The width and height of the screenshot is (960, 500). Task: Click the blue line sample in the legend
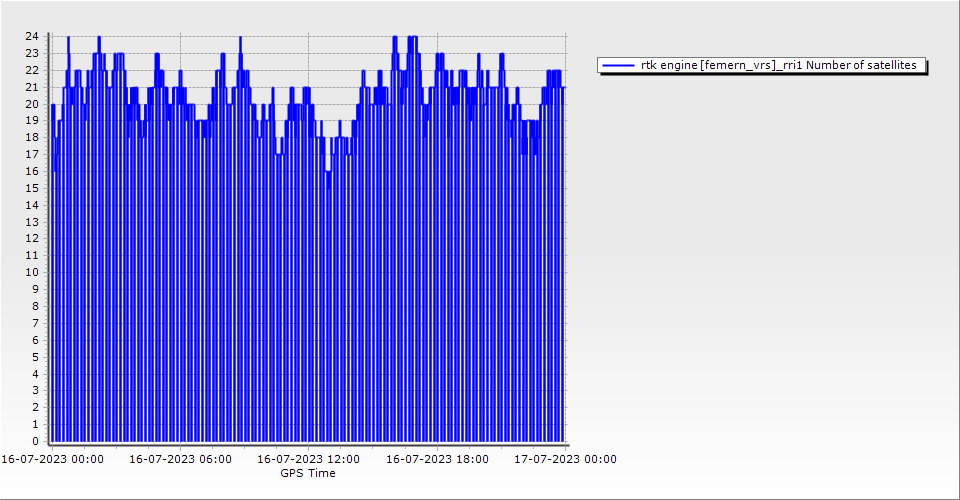(618, 65)
